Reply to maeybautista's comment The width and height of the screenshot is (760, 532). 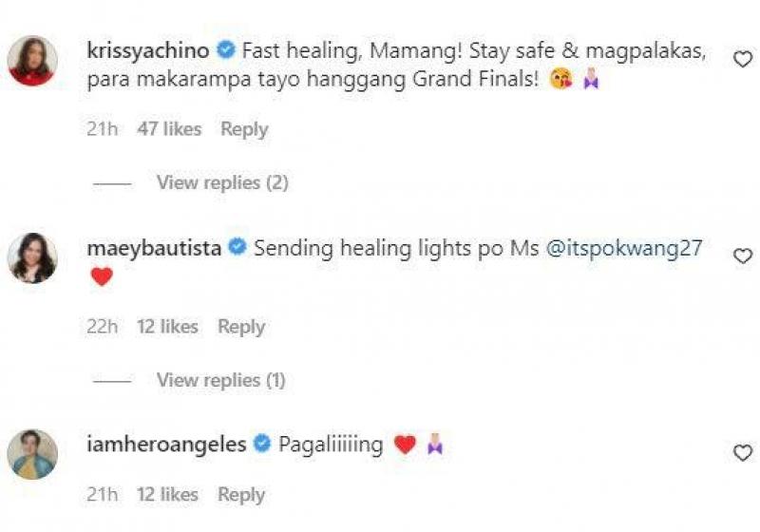tap(241, 326)
